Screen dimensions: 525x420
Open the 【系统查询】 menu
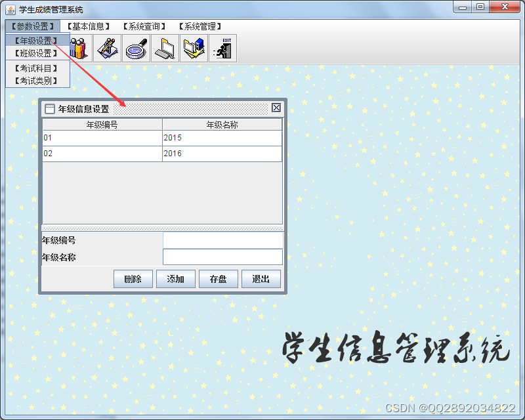coord(144,26)
